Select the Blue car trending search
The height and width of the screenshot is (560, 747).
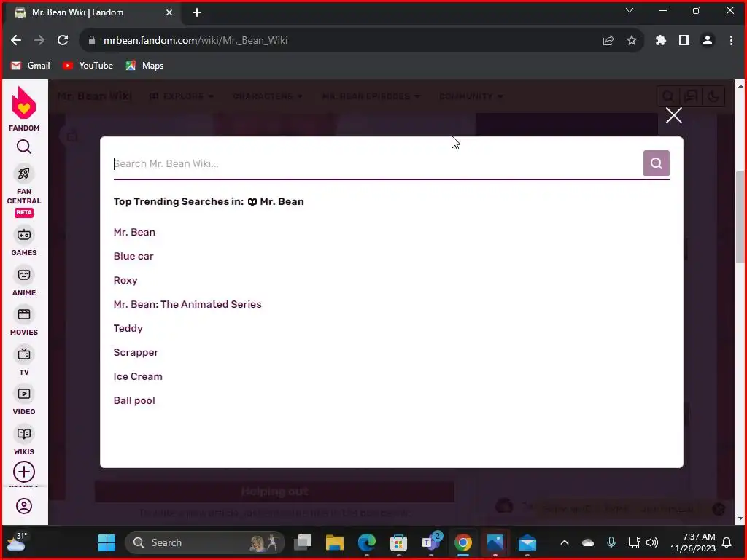pyautogui.click(x=133, y=256)
